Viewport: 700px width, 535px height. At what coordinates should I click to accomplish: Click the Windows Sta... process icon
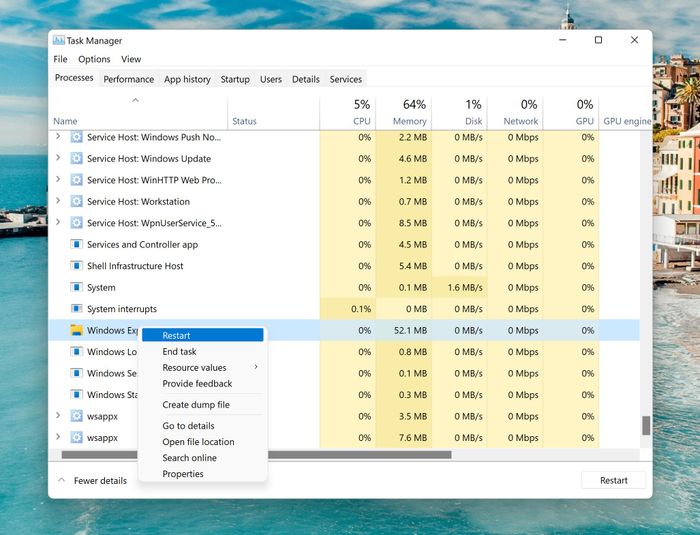[x=77, y=394]
